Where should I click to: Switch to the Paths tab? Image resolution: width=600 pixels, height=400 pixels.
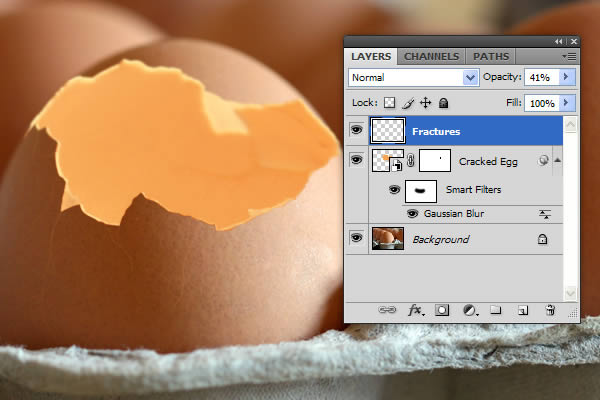[491, 57]
